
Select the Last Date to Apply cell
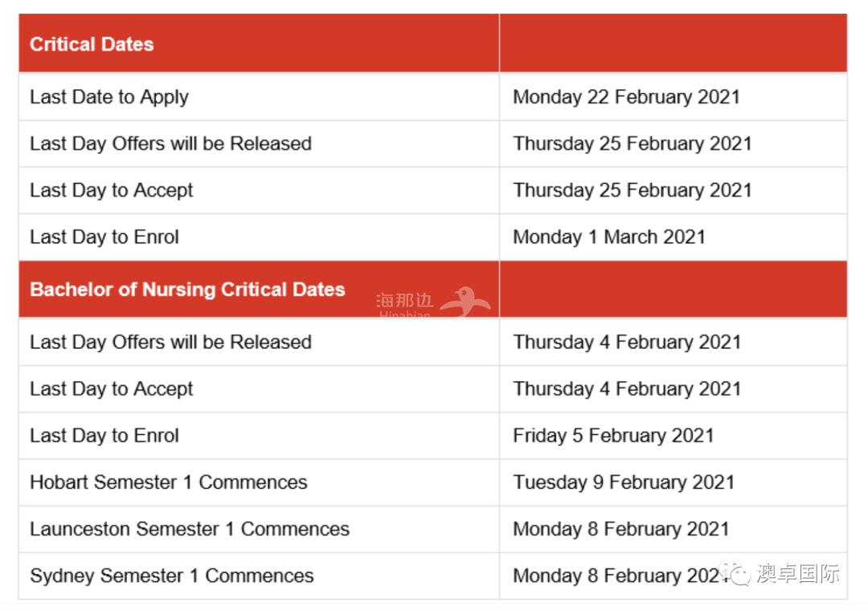click(x=259, y=97)
